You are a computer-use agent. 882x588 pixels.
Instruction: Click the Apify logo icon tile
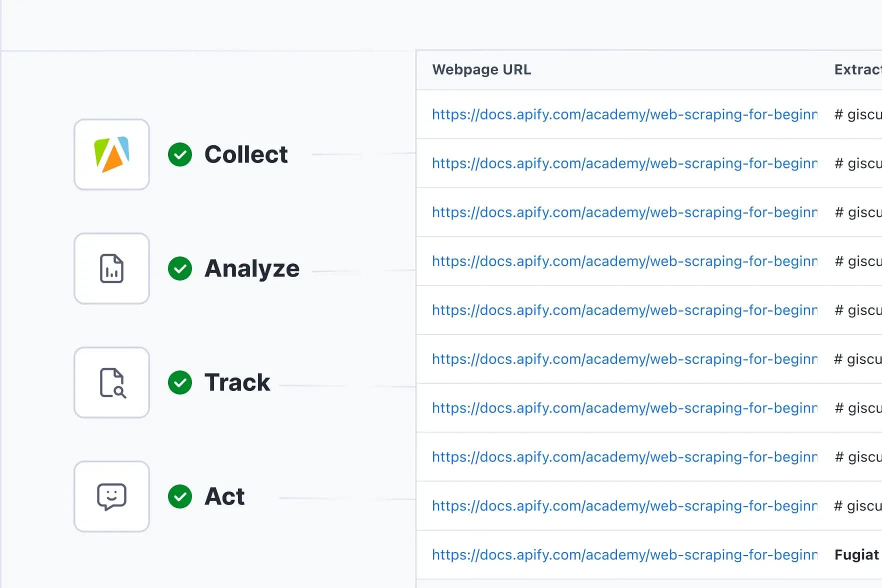[x=111, y=154]
